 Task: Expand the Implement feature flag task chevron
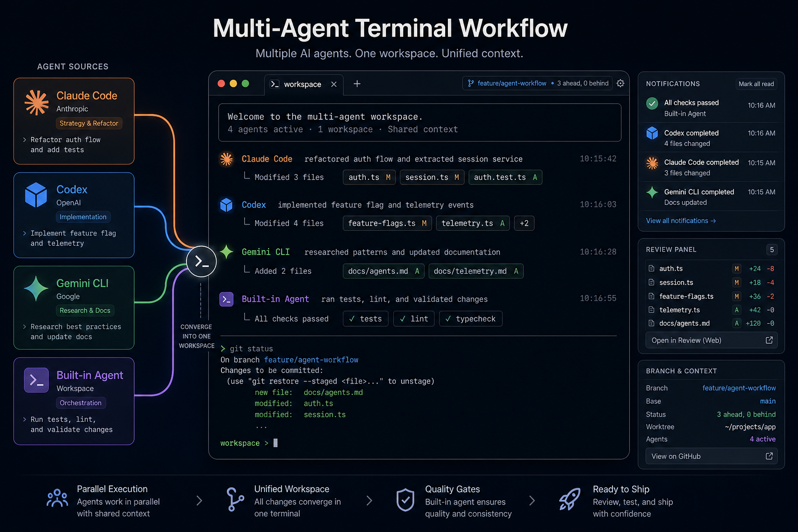click(x=24, y=233)
